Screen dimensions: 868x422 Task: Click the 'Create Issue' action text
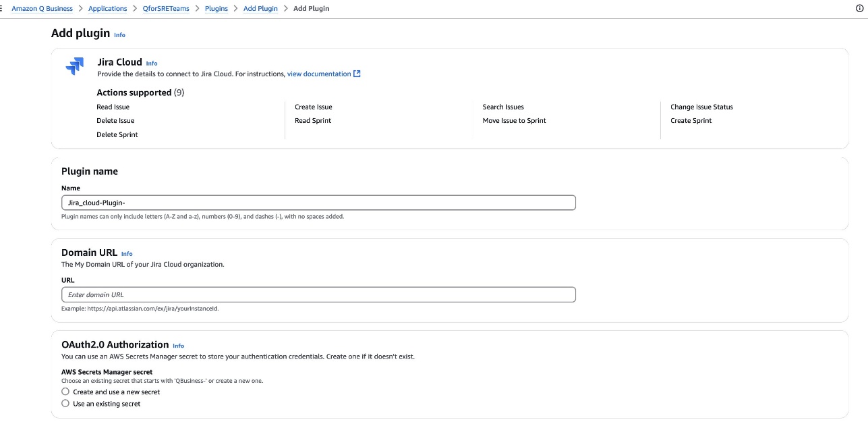point(314,107)
